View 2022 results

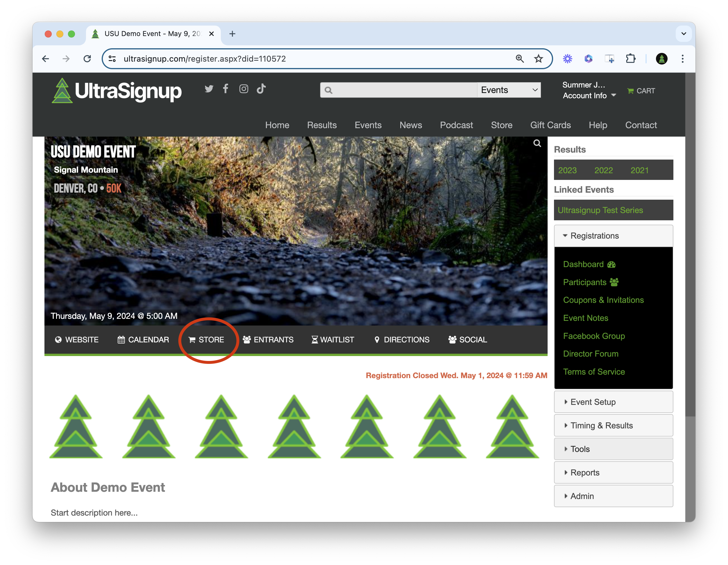tap(604, 170)
